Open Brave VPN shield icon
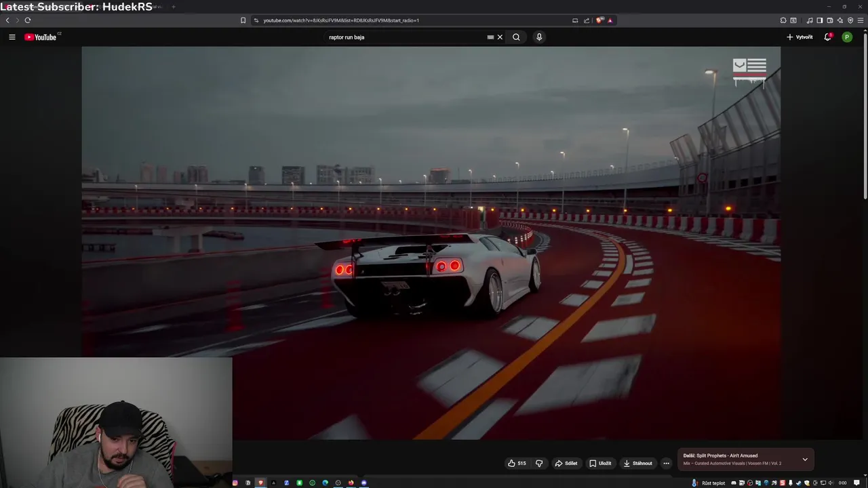The image size is (868, 488). click(x=850, y=20)
